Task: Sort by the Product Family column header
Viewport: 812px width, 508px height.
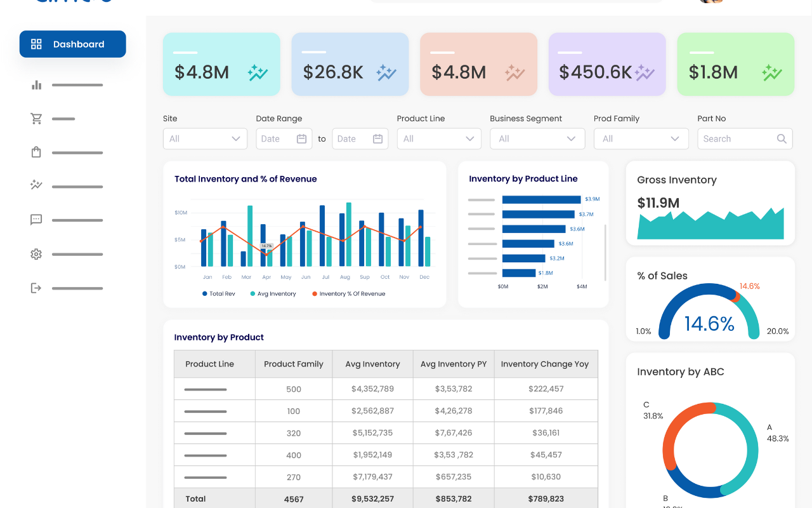Action: 294,364
